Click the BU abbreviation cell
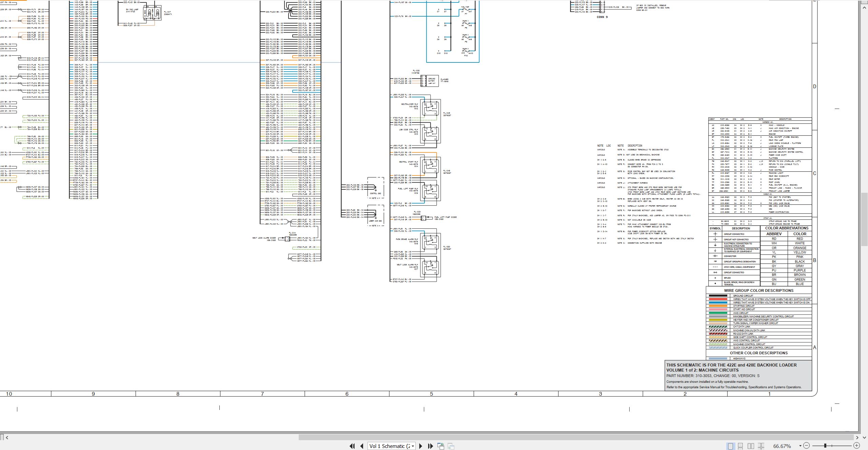 coord(774,284)
